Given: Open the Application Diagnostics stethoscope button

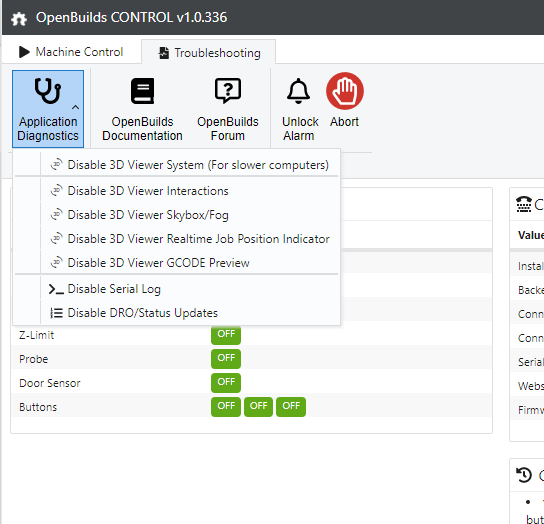Looking at the screenshot, I should [48, 109].
